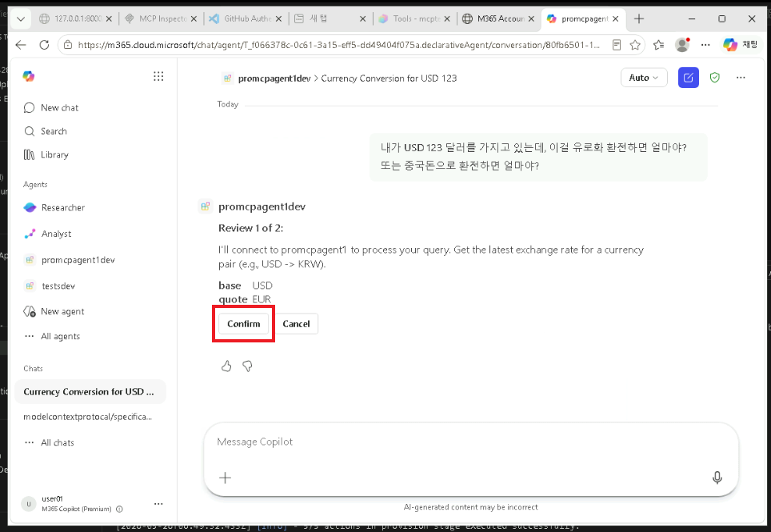Click 'Currency Conversion for USD 123' breadcrumb title

point(389,78)
